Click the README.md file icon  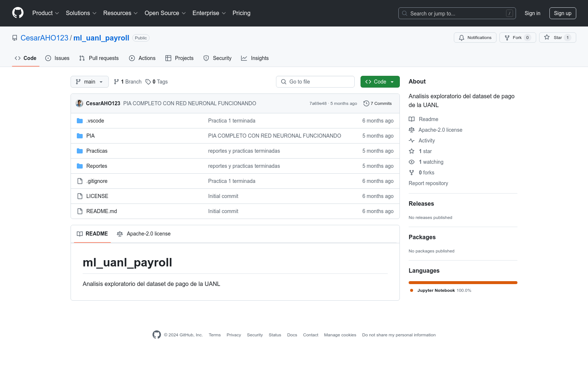[x=80, y=211]
